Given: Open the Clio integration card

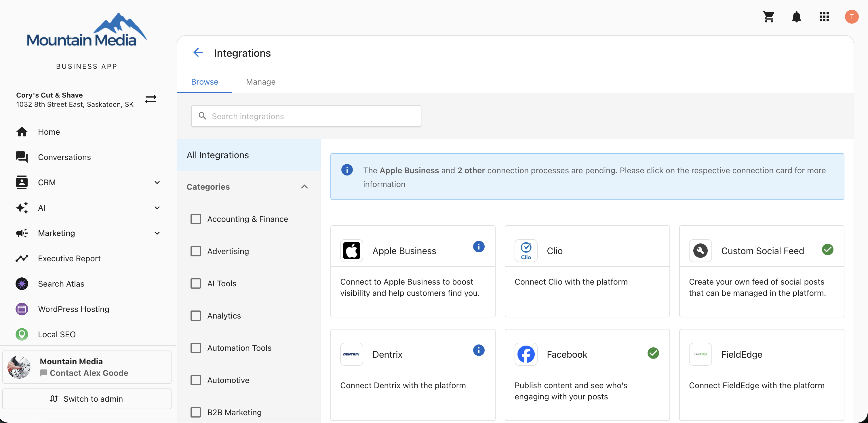Looking at the screenshot, I should pos(587,271).
